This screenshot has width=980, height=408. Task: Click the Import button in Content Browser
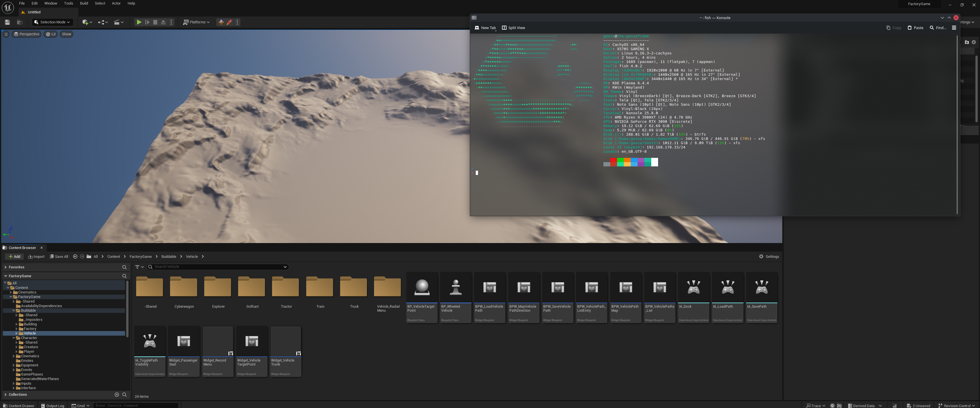[x=36, y=256]
